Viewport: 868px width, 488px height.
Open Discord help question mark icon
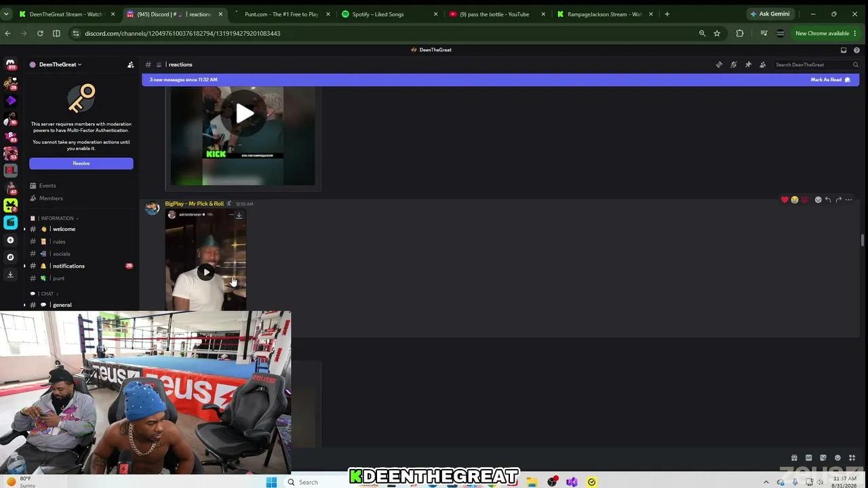coord(856,50)
